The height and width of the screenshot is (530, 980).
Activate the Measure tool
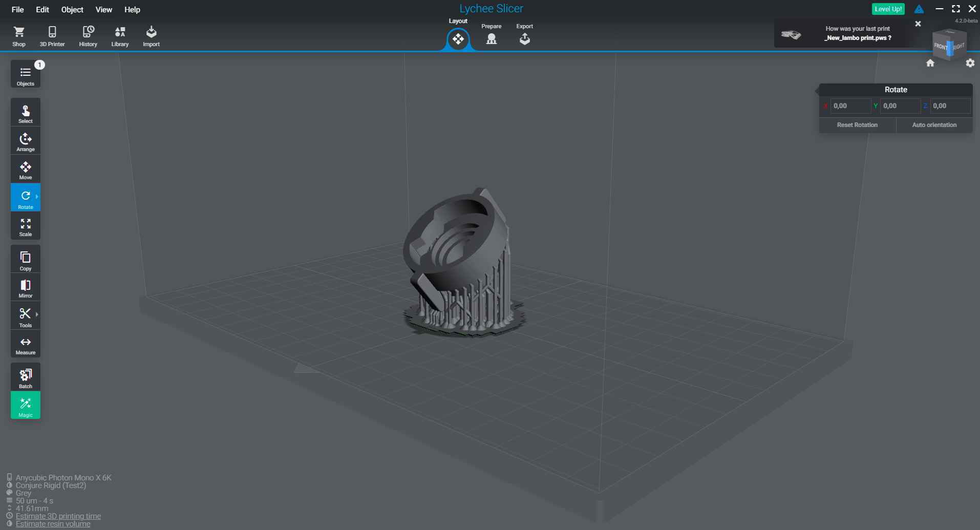pyautogui.click(x=26, y=345)
